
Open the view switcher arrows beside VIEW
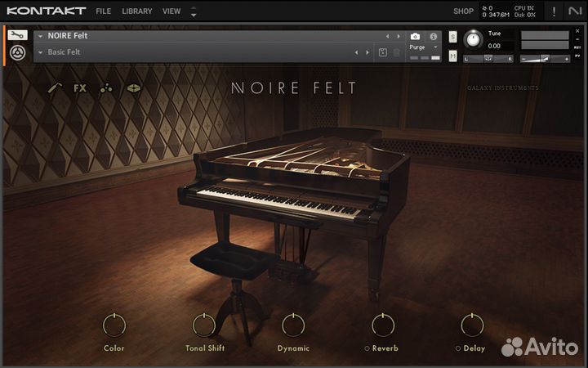[x=194, y=11]
